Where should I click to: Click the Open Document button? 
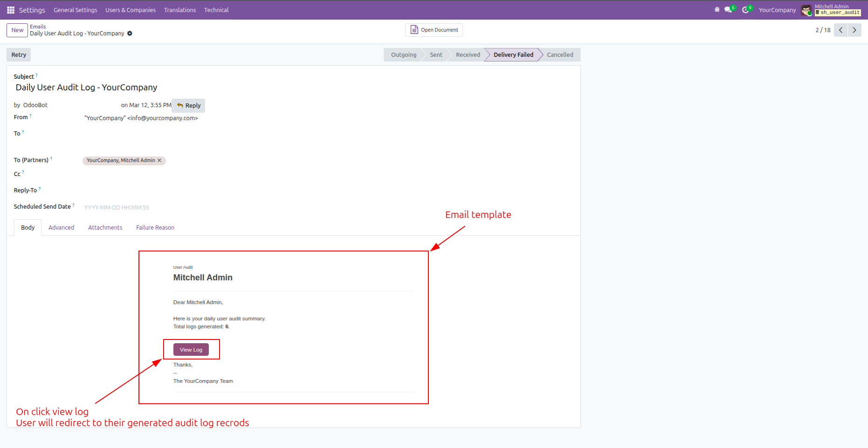pyautogui.click(x=434, y=30)
